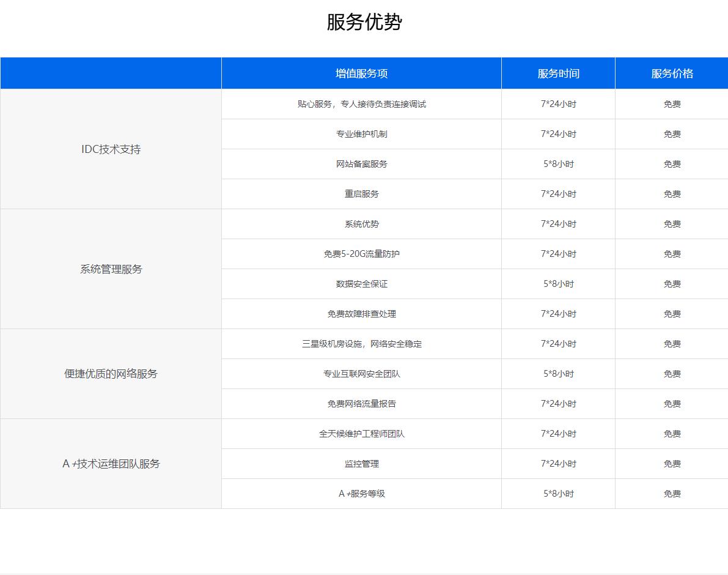The width and height of the screenshot is (728, 575).
Task: Click 免费 price in A+服务等级 row
Action: coord(672,493)
